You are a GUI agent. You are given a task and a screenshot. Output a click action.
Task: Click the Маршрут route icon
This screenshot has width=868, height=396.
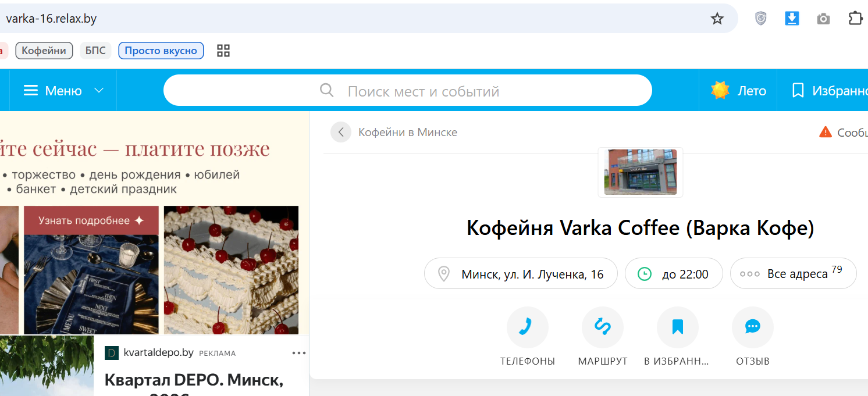click(x=603, y=327)
